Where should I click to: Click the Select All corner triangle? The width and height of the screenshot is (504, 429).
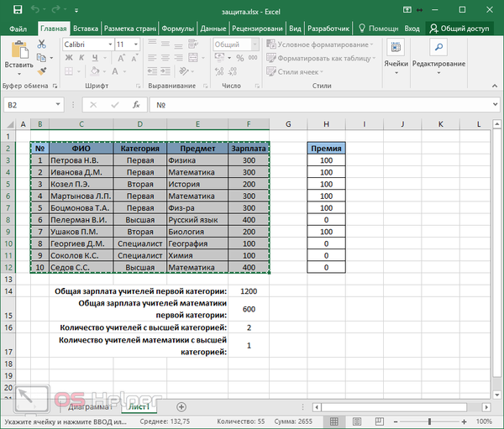pos(9,124)
